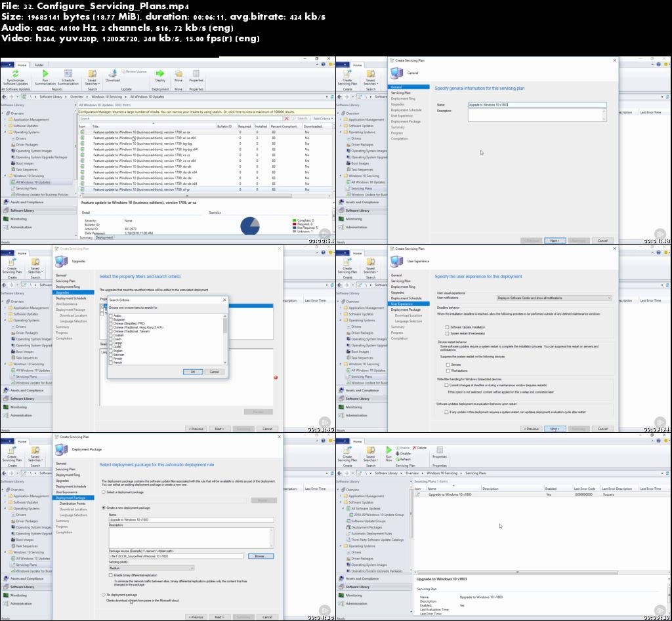The height and width of the screenshot is (621, 672).
Task: Click the servicing plan Name field on the General page
Action: 537,104
